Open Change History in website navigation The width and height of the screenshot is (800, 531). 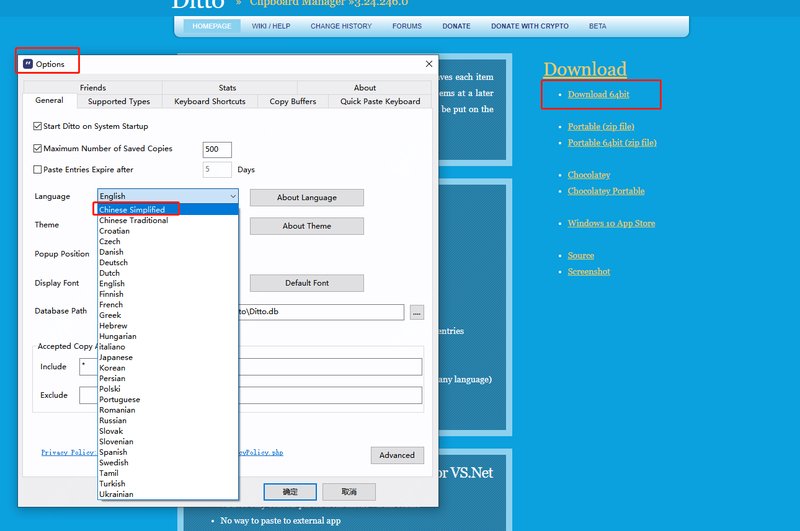tap(340, 26)
